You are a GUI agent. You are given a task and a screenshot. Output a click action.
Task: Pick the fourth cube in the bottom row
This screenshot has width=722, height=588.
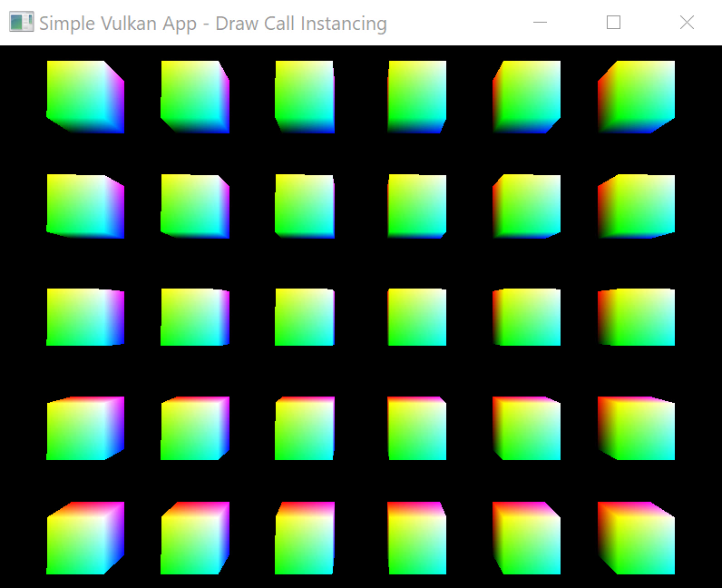417,538
